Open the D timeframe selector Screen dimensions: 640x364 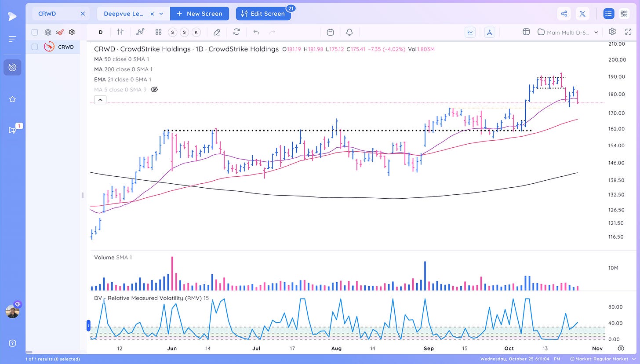[x=101, y=32]
